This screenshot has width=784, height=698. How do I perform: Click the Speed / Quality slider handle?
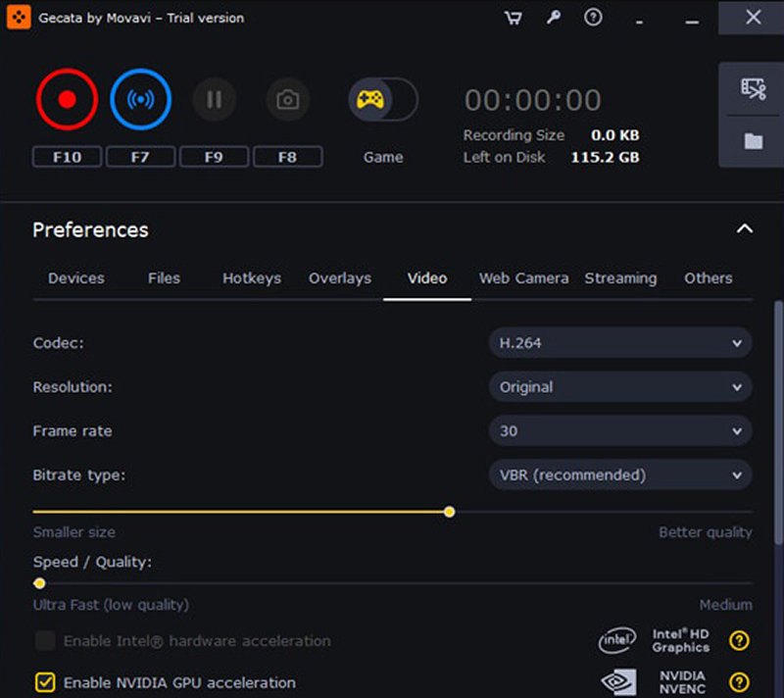click(39, 583)
